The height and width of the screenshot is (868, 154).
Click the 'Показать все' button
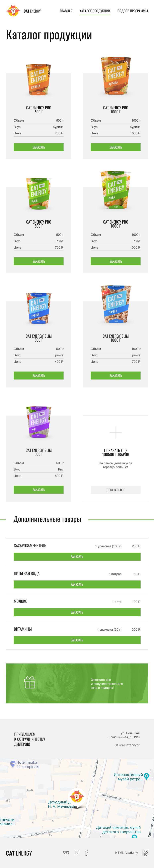point(115,490)
